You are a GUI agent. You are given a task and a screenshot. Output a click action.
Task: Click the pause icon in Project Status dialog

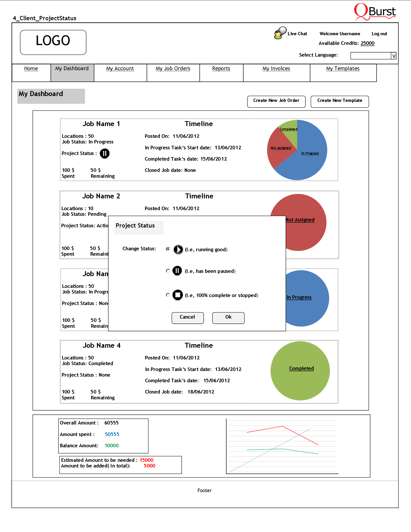(177, 271)
